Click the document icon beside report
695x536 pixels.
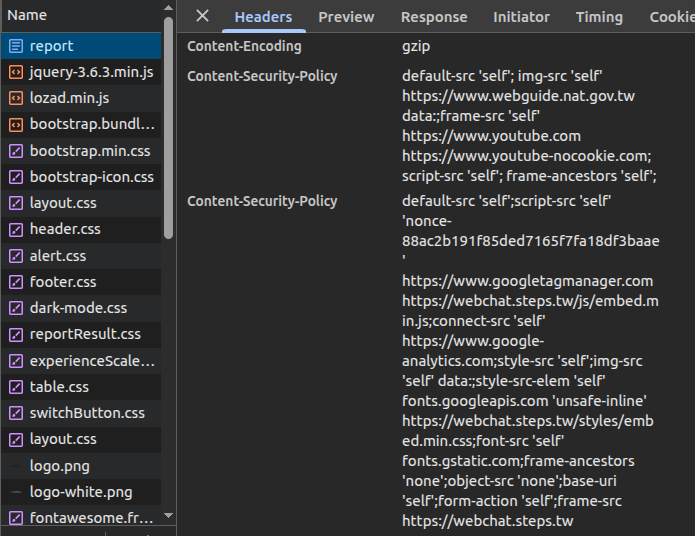[16, 46]
